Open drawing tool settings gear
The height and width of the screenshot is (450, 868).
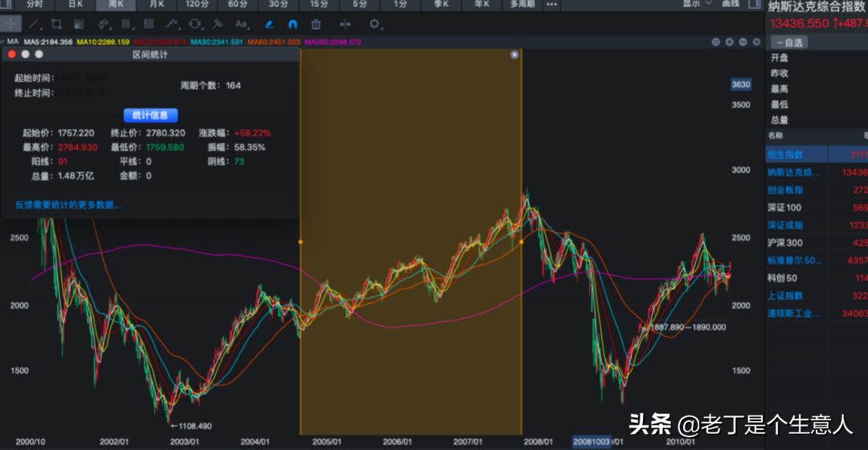[x=375, y=24]
